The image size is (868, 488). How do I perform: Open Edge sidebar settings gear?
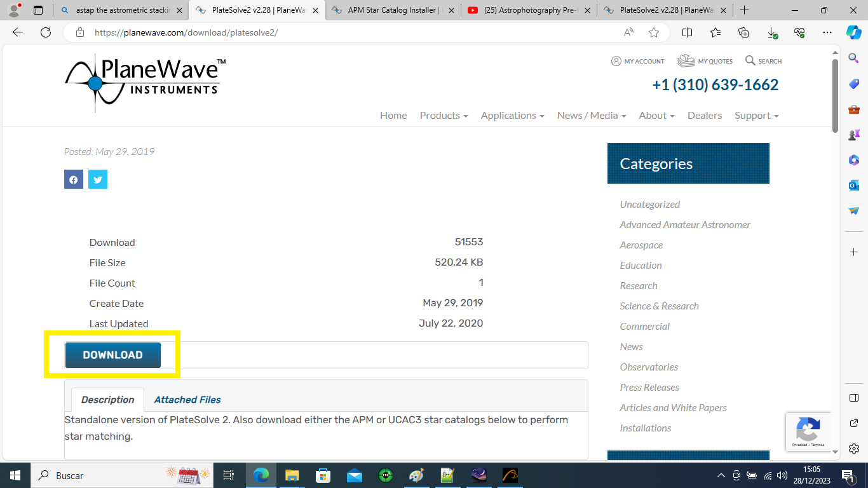(x=854, y=448)
